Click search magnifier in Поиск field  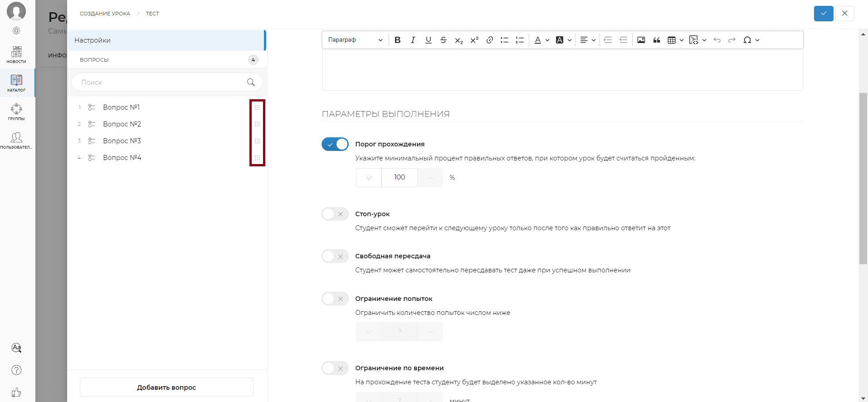pyautogui.click(x=251, y=82)
